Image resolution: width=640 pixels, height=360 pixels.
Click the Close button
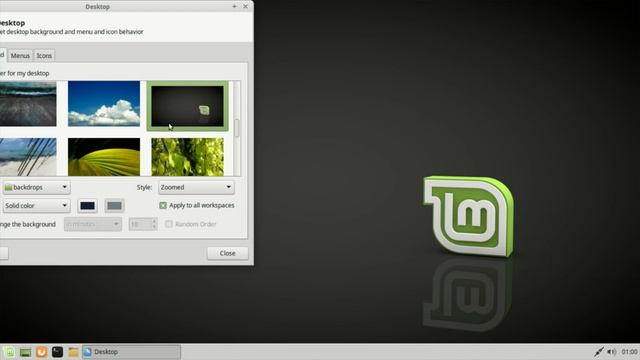227,253
